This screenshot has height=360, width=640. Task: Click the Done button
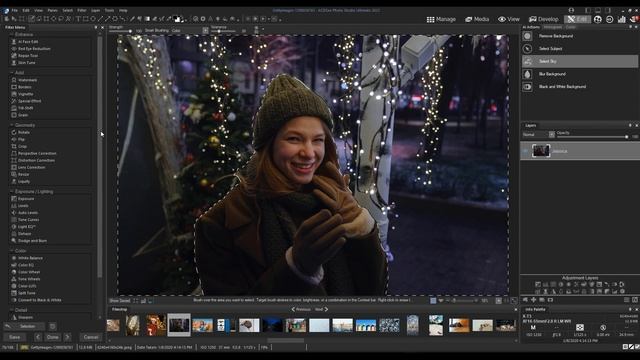tap(53, 337)
